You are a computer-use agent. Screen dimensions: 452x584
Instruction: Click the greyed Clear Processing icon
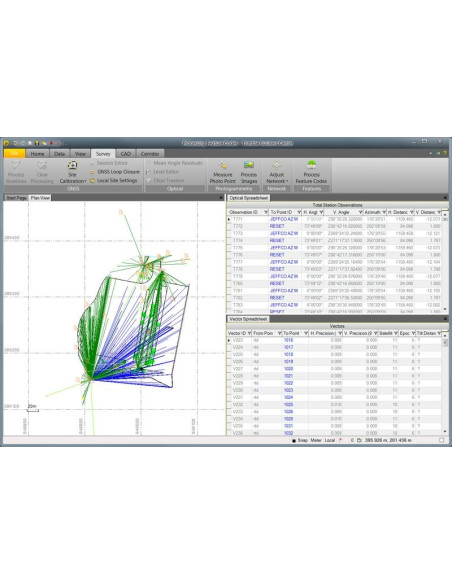tap(42, 172)
